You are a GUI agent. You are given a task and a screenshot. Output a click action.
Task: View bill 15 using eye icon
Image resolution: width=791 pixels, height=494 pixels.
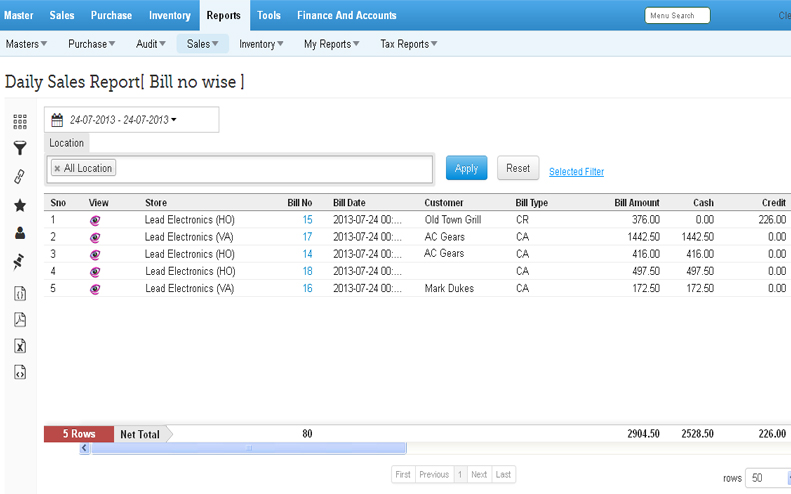(95, 219)
